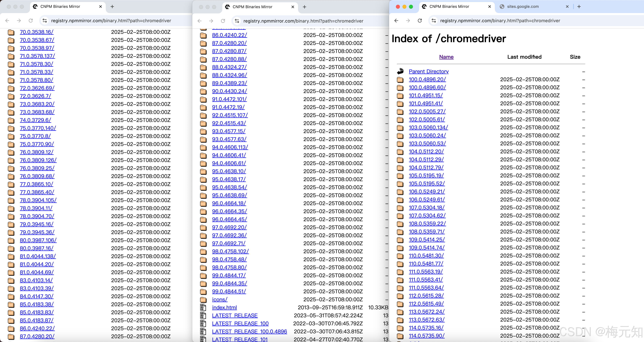Open the icons/ folder link
The image size is (644, 342).
coord(220,299)
